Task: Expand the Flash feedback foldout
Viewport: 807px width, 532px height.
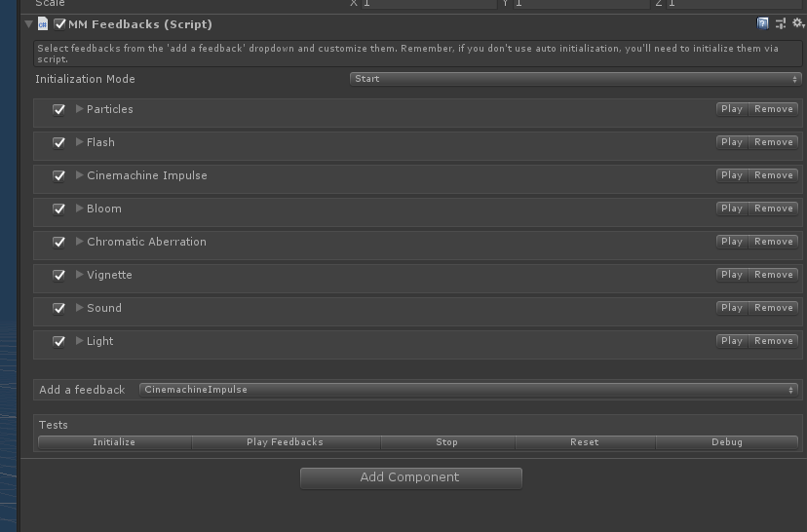Action: tap(80, 142)
